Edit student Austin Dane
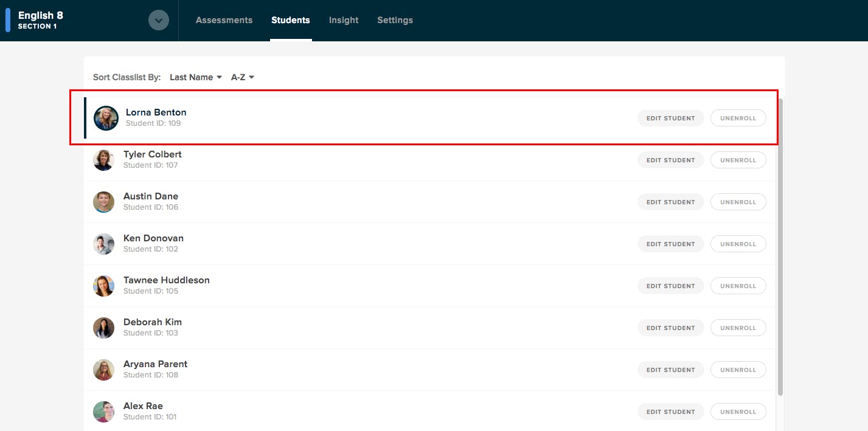Screen dimensions: 868x431 [x=670, y=202]
